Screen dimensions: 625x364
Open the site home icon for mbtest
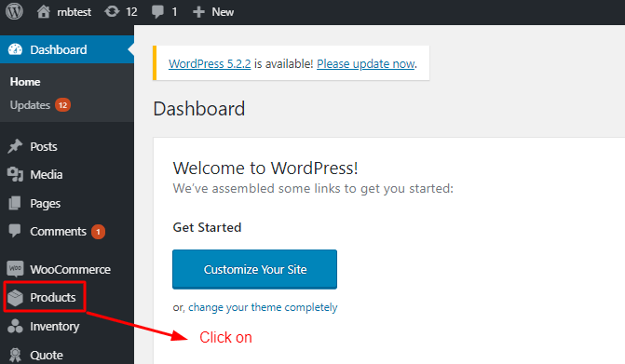pos(44,11)
